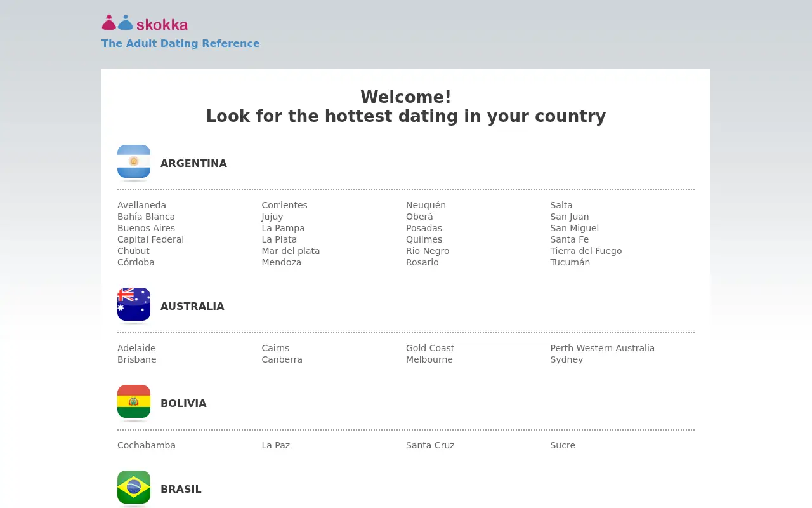Go to Avellaneda listings
Image resolution: width=812 pixels, height=508 pixels.
click(x=141, y=205)
